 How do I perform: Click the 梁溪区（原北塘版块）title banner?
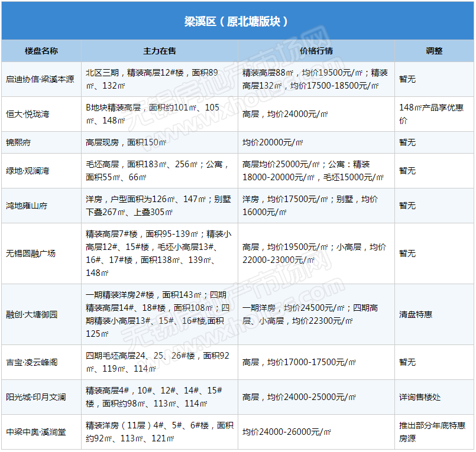click(237, 21)
